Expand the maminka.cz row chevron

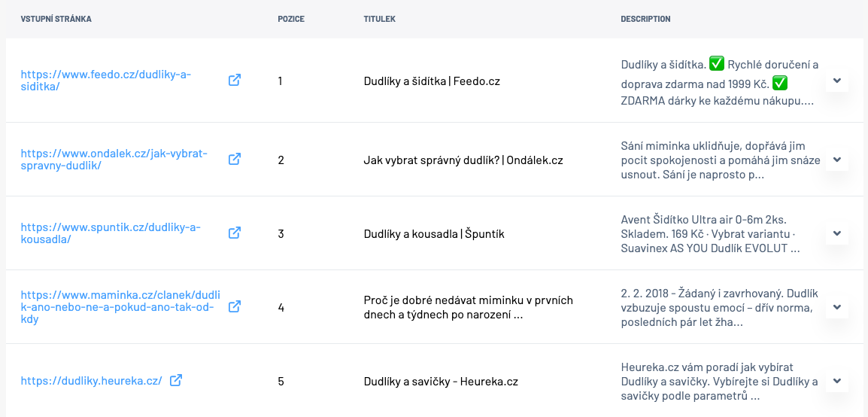click(837, 307)
